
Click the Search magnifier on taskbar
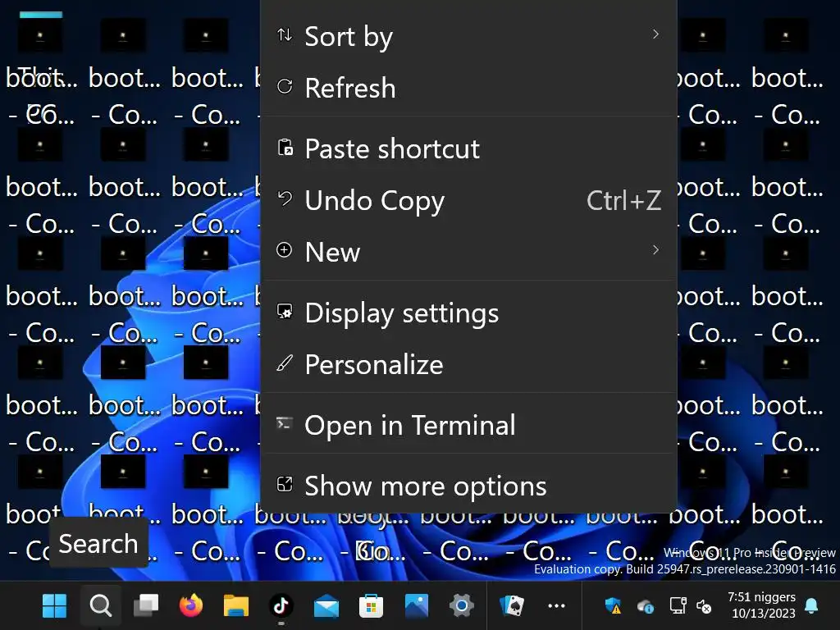(x=100, y=606)
